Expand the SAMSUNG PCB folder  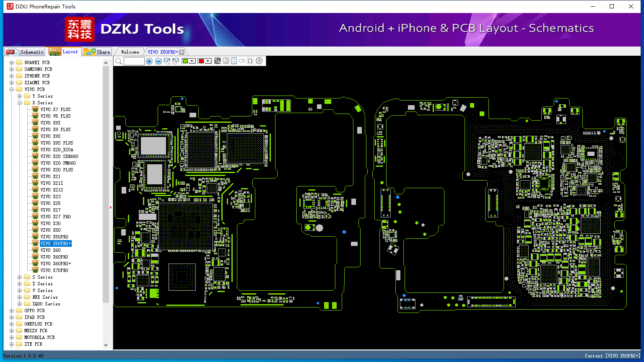[x=12, y=69]
